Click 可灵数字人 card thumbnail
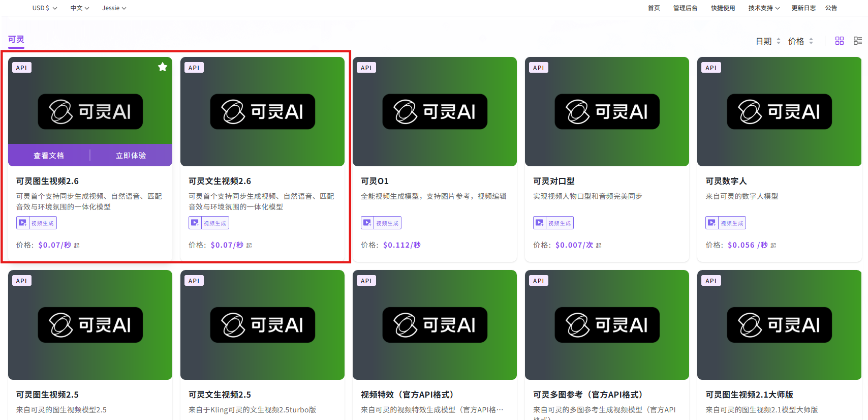Image resolution: width=868 pixels, height=420 pixels. (779, 111)
